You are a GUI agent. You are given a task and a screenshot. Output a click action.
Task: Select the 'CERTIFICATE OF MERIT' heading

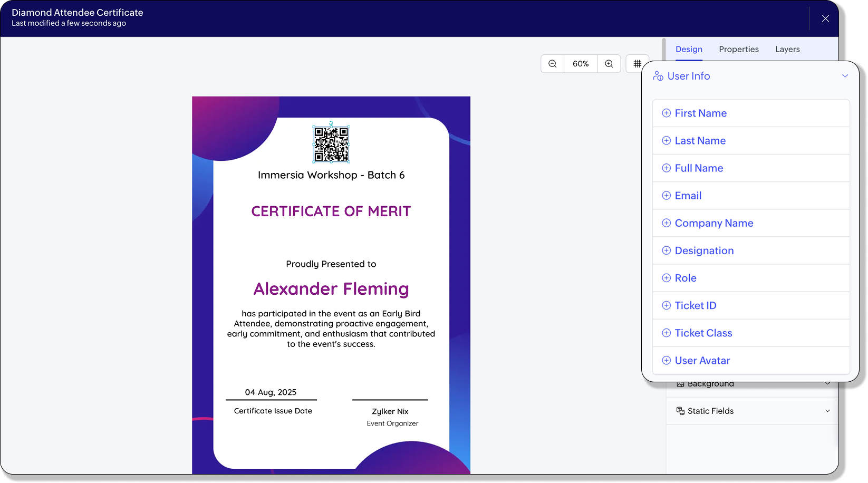[331, 211]
